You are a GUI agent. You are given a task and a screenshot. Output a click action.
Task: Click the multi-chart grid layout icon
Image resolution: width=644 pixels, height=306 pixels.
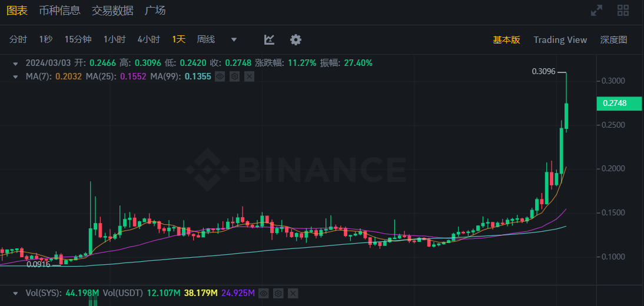pyautogui.click(x=623, y=10)
